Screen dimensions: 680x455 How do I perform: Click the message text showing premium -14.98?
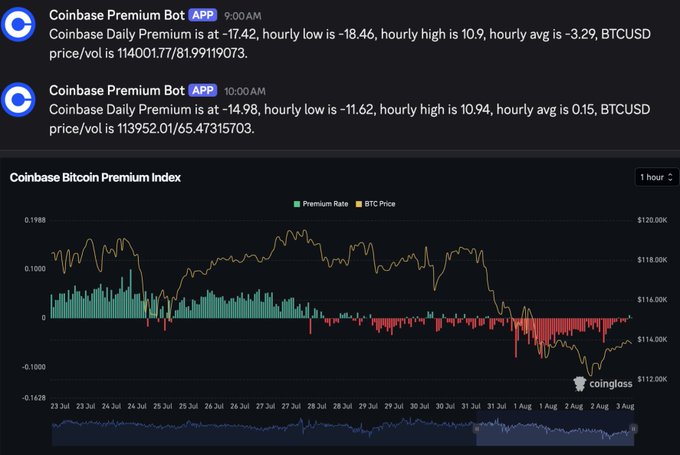(x=350, y=119)
